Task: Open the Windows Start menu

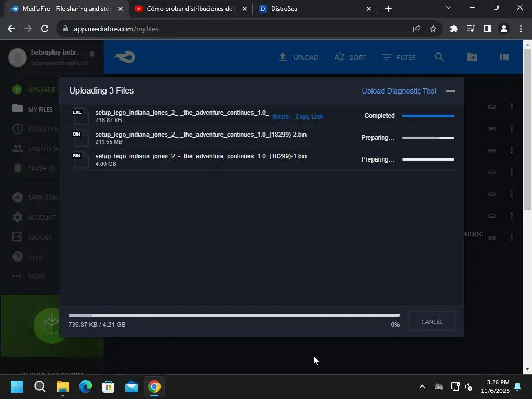Action: 17,387
